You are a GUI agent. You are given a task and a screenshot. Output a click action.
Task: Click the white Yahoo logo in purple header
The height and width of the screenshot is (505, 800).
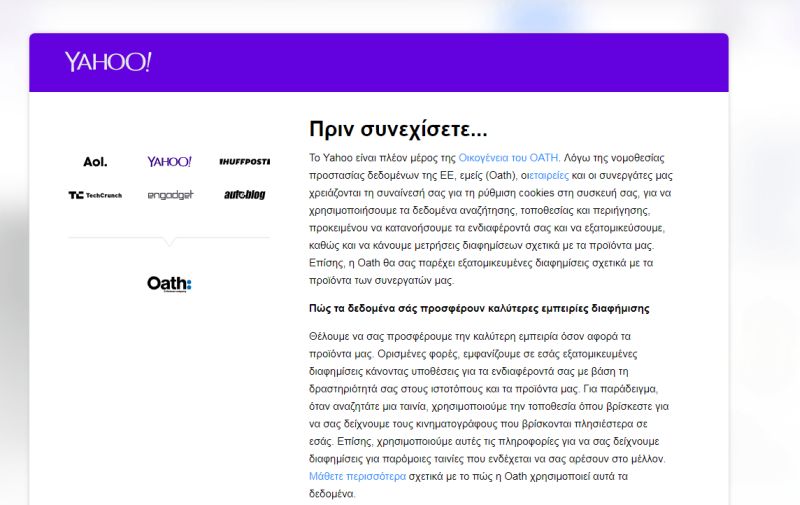pyautogui.click(x=108, y=62)
